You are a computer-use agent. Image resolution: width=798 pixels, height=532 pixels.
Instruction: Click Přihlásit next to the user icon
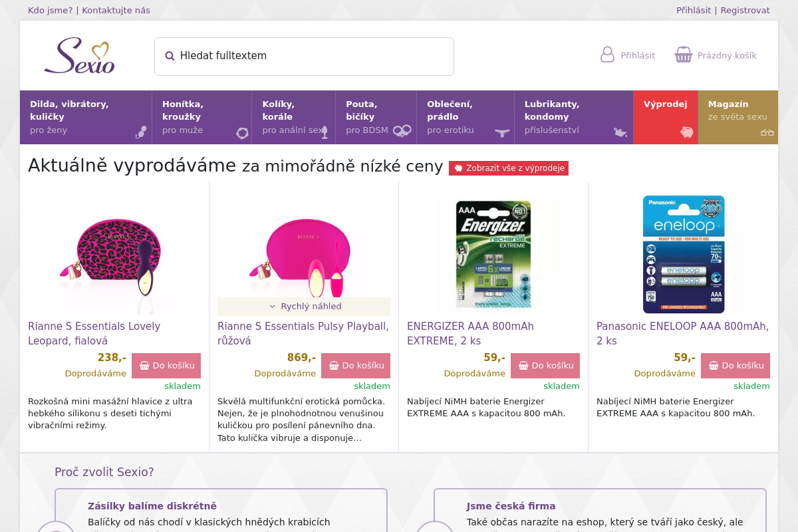tap(638, 56)
